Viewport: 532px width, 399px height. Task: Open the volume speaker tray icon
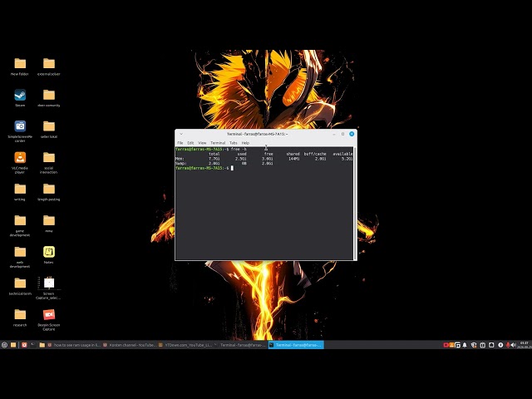[x=514, y=345]
